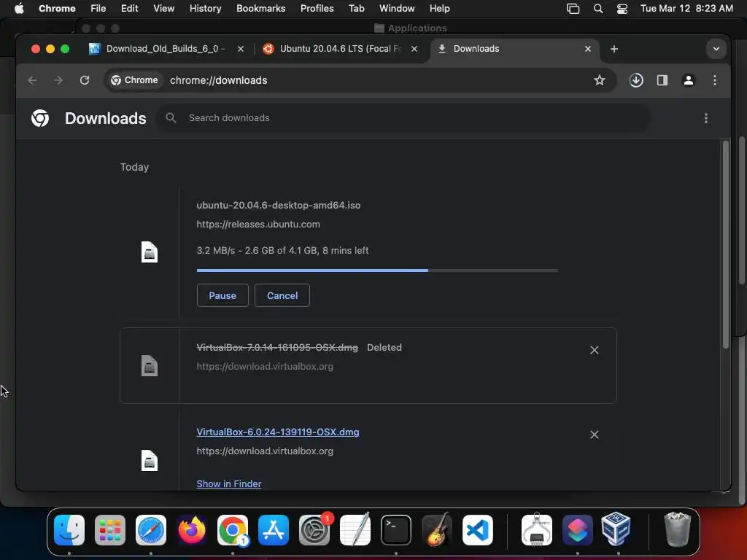Click the ubuntu download progress bar
Screen dimensions: 747x560
pyautogui.click(x=377, y=271)
